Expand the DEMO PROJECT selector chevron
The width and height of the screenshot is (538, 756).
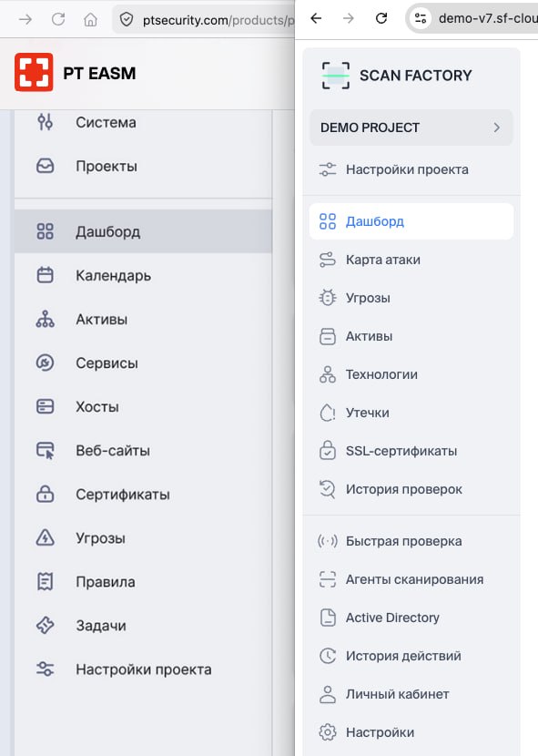coord(497,128)
